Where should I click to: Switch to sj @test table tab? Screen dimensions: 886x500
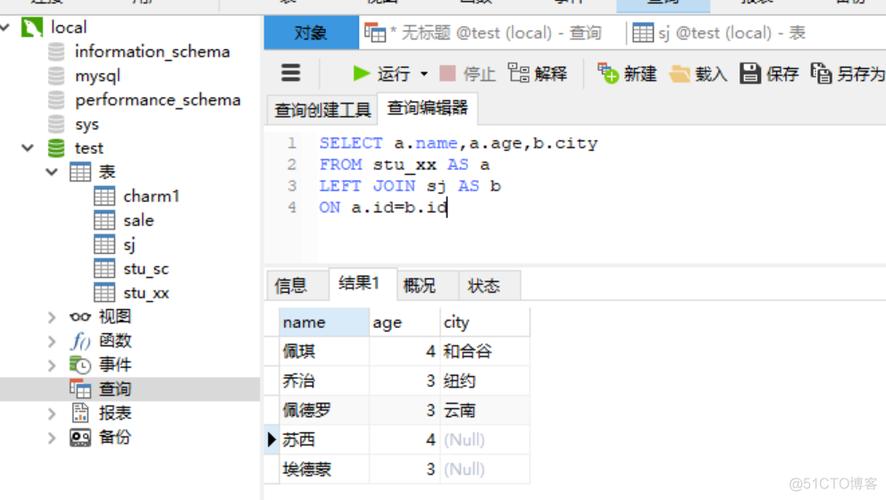click(719, 33)
